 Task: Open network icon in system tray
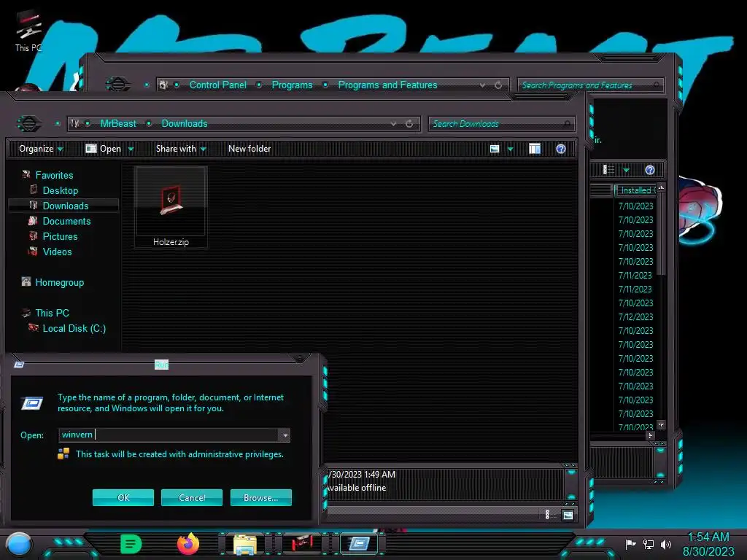pos(649,544)
